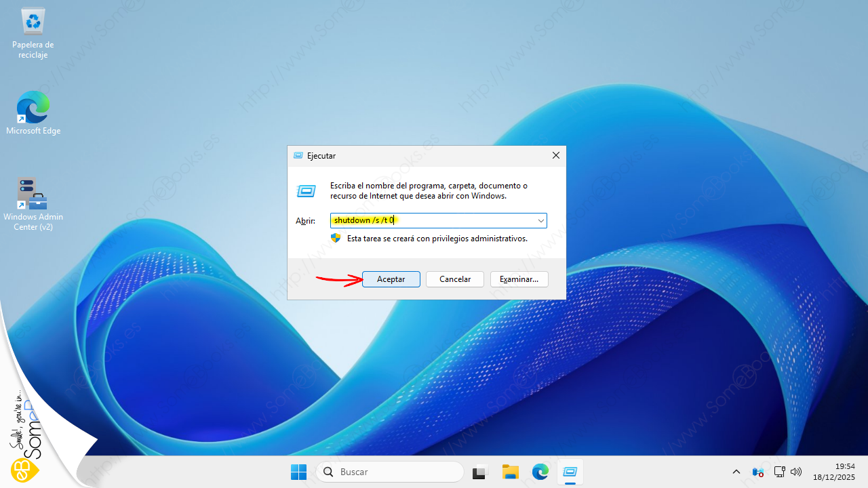Open Task View from the taskbar
Viewport: 868px width, 488px height.
(x=480, y=472)
